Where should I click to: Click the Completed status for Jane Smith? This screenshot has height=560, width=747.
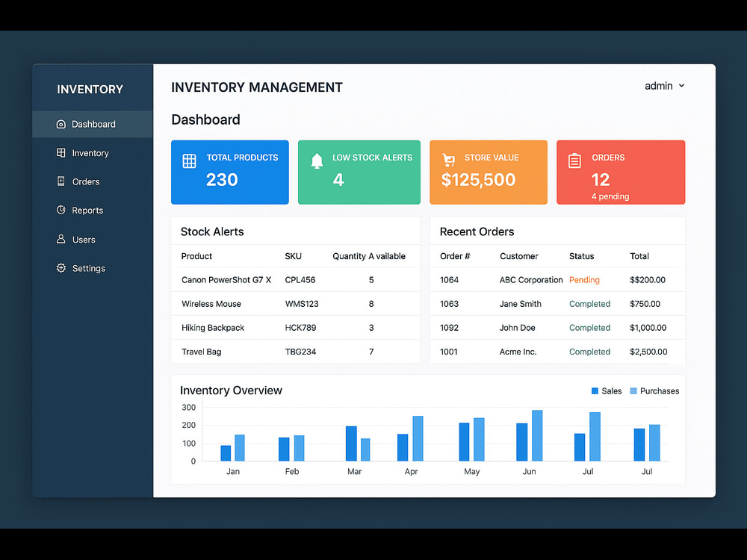590,304
